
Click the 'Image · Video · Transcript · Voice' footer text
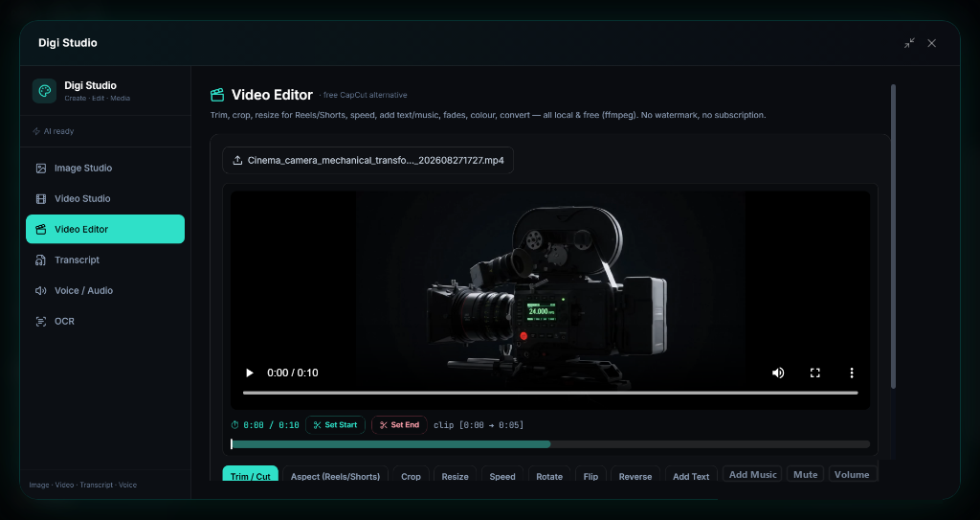(83, 485)
